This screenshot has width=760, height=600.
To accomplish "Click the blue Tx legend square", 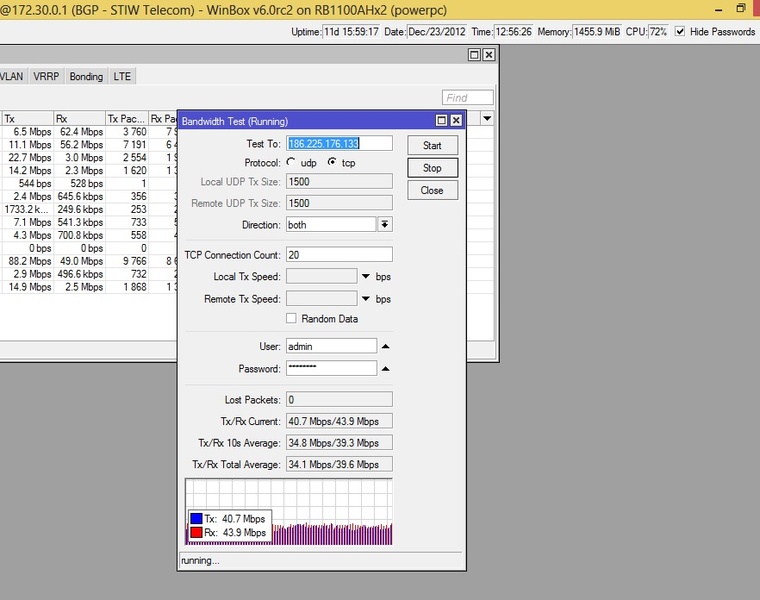I will pyautogui.click(x=196, y=519).
